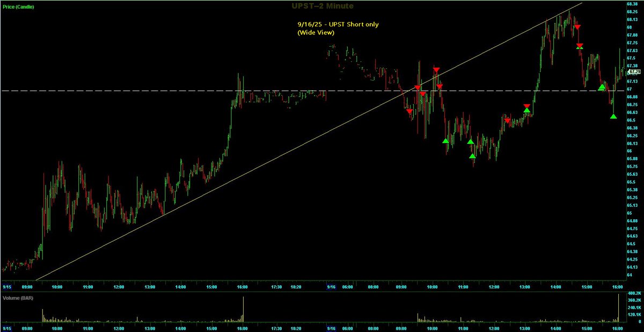Click the last green triangle marker below 66.63
This screenshot has height=332, width=644.
pos(613,116)
